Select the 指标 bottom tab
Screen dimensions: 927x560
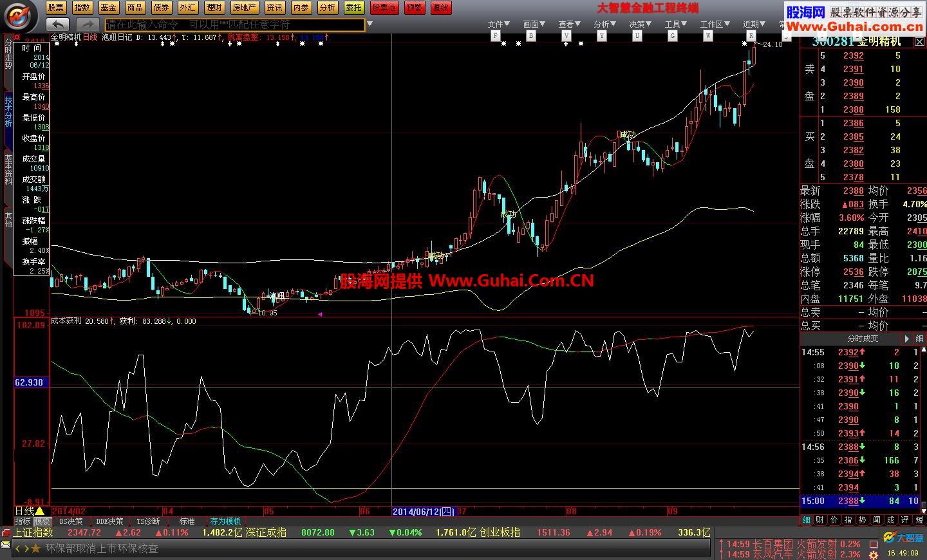click(23, 521)
